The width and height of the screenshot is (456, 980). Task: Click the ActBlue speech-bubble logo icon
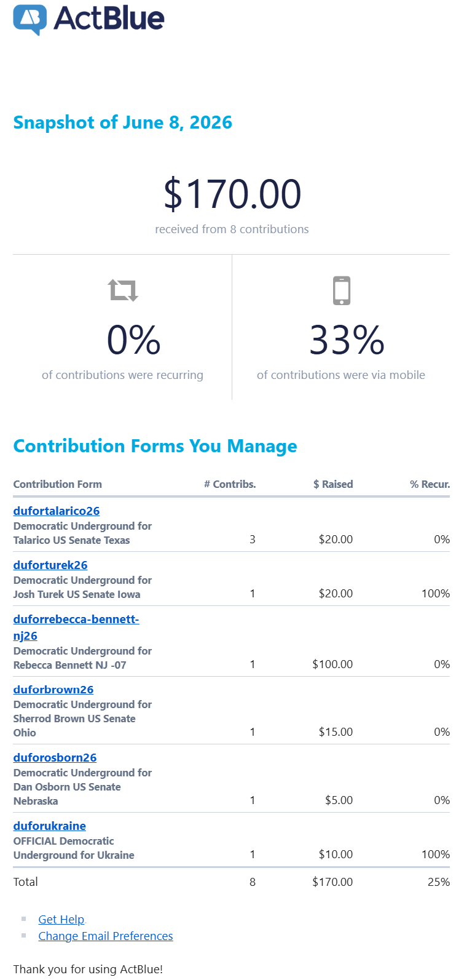[29, 20]
